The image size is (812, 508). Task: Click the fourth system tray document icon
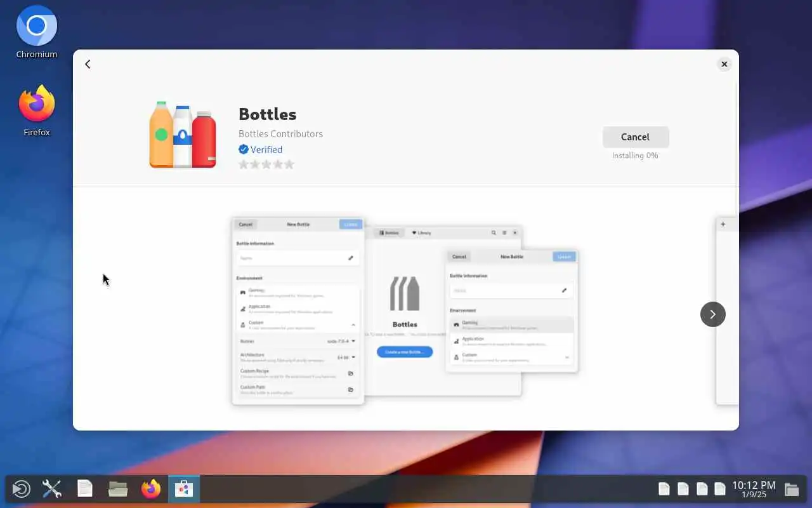click(720, 489)
